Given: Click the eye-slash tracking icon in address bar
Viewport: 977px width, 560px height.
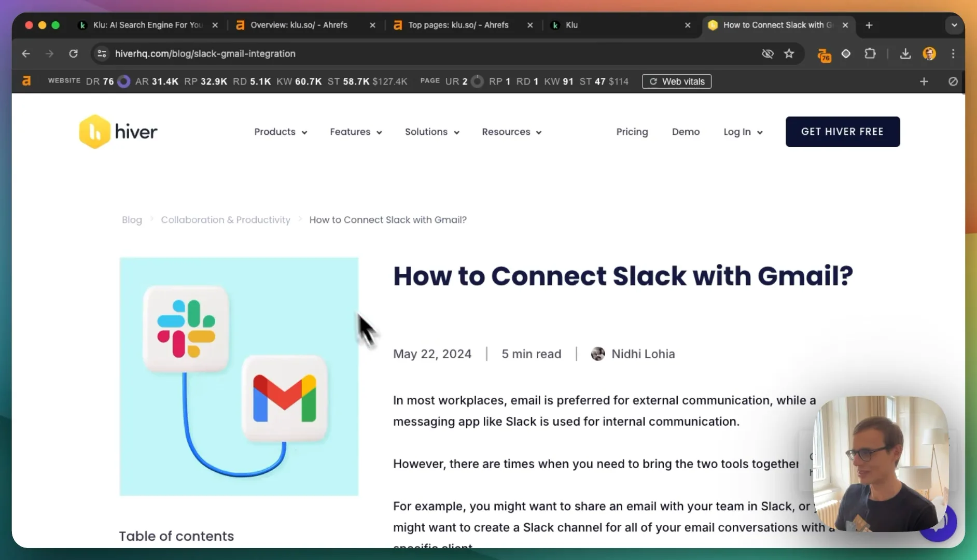Looking at the screenshot, I should pyautogui.click(x=767, y=53).
